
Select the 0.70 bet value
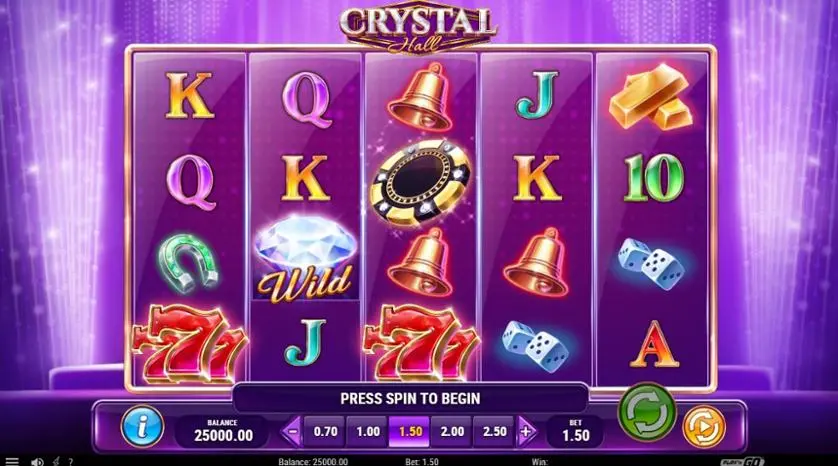[x=325, y=431]
